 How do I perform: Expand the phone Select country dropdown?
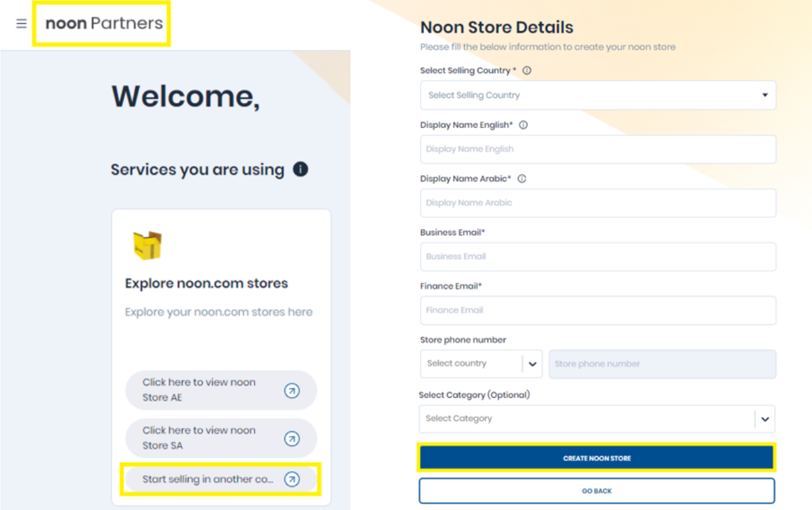481,364
